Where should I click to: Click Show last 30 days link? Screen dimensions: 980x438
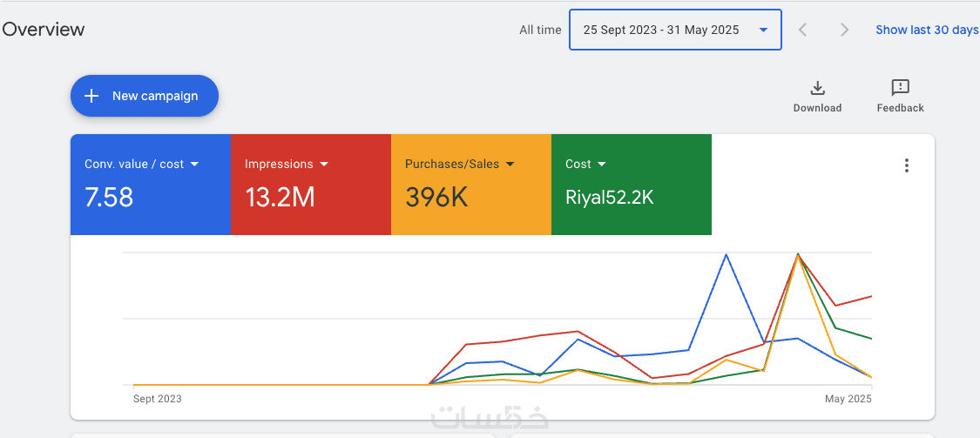[927, 30]
